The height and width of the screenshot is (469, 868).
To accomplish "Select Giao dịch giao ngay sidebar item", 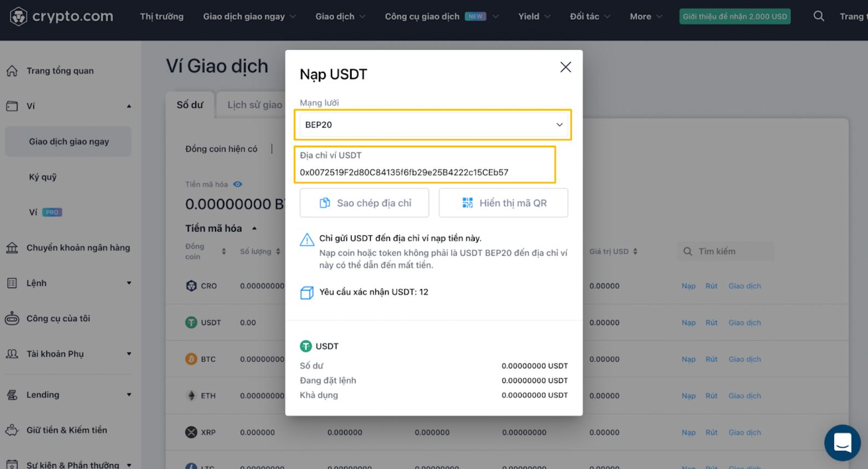I will click(69, 142).
